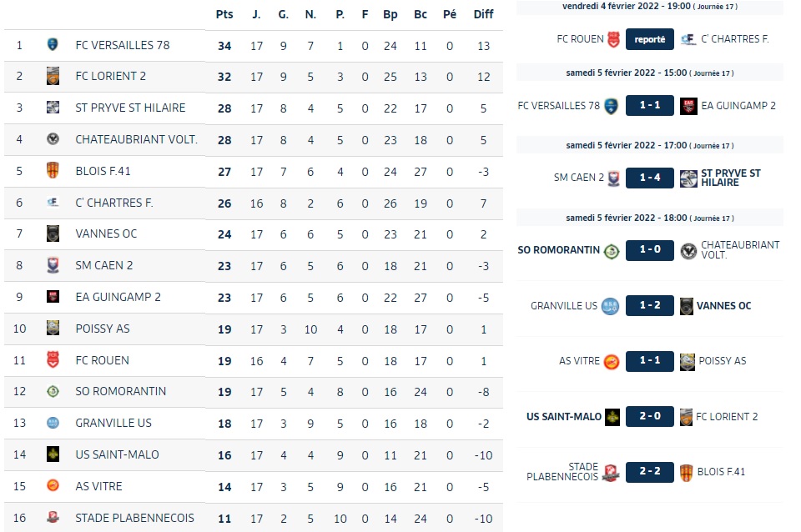Click Blois F.41 striped crest in standings

point(53,170)
